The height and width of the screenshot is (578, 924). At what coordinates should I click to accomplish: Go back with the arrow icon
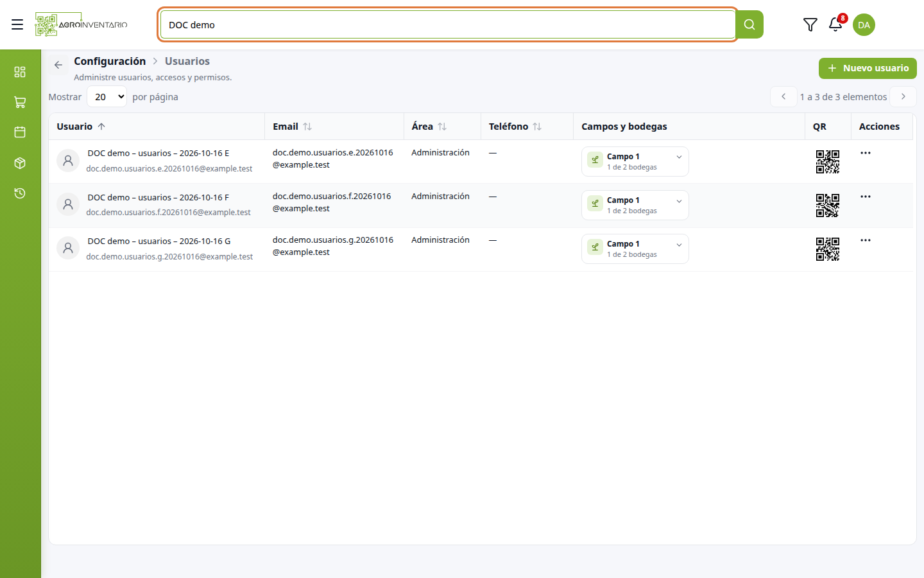pos(58,65)
